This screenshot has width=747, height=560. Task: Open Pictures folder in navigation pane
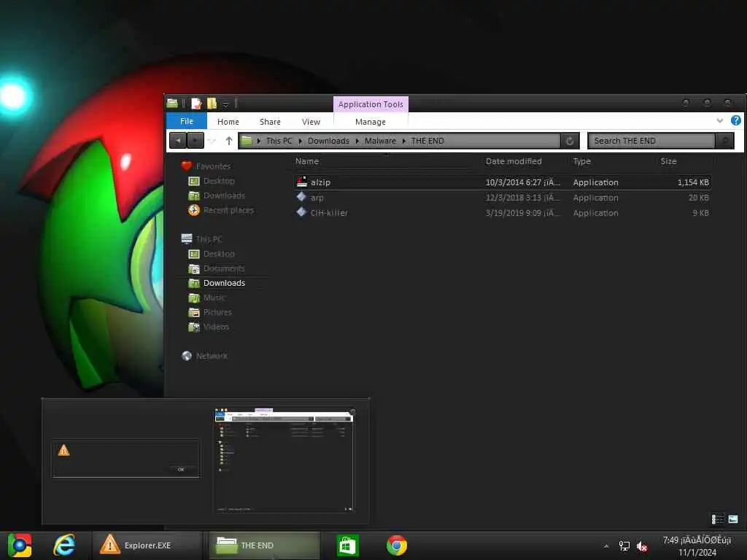(217, 312)
